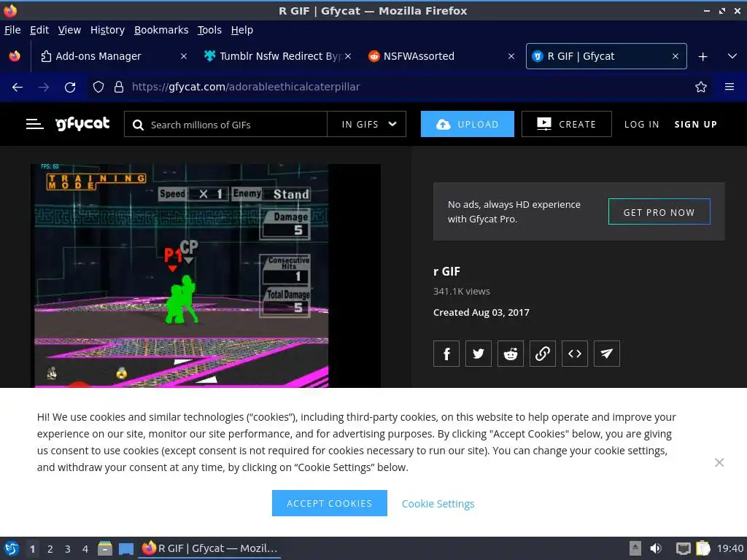Go to the Gfycat logo homepage
This screenshot has width=747, height=560.
click(x=83, y=124)
